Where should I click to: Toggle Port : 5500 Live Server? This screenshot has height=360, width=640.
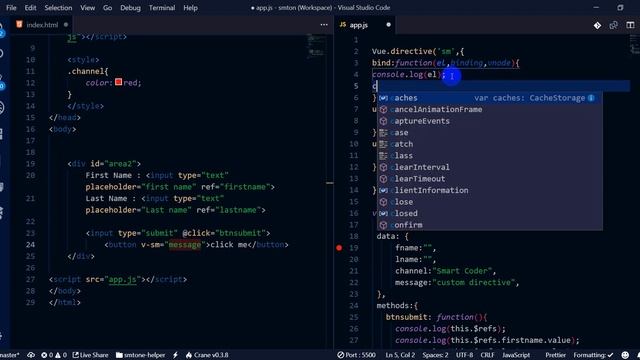(356, 355)
